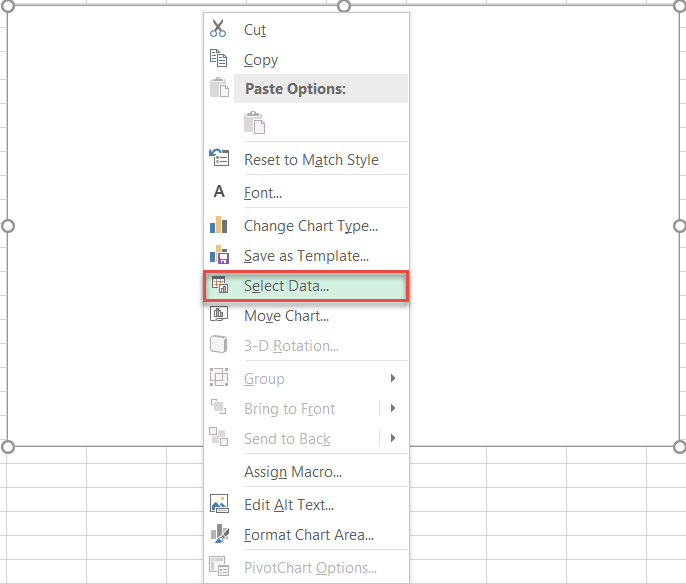
Task: Open Assign Macro... option
Action: tap(306, 472)
